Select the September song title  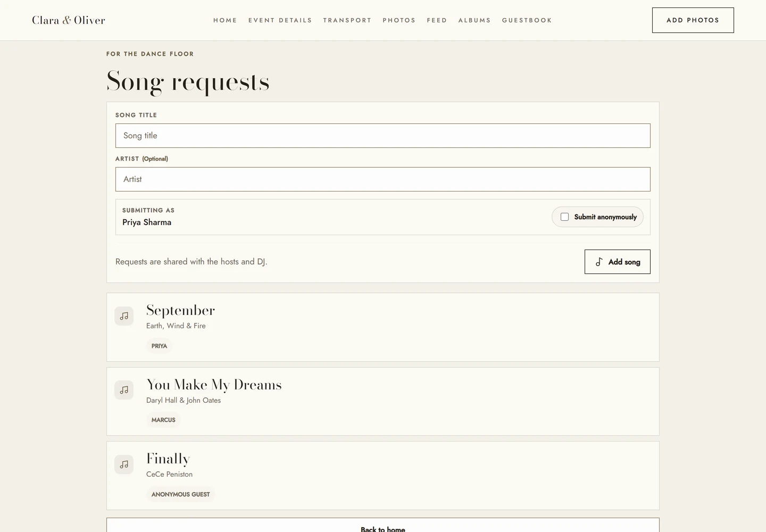pos(180,310)
